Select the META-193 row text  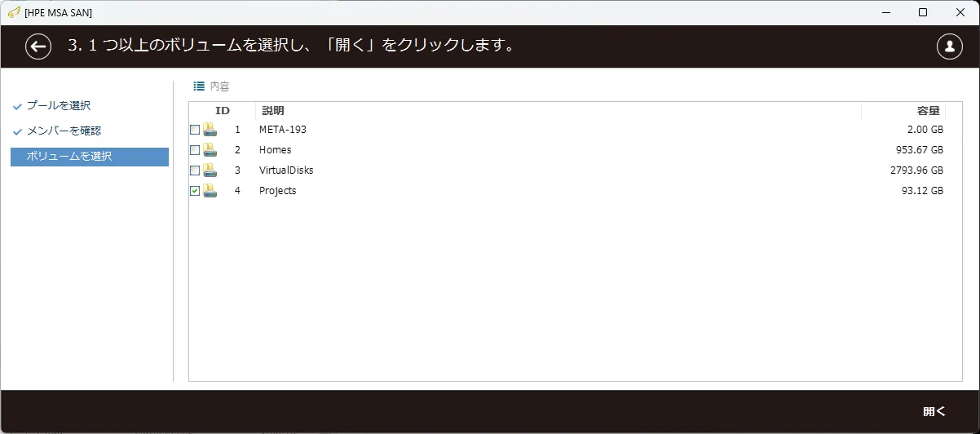[283, 130]
